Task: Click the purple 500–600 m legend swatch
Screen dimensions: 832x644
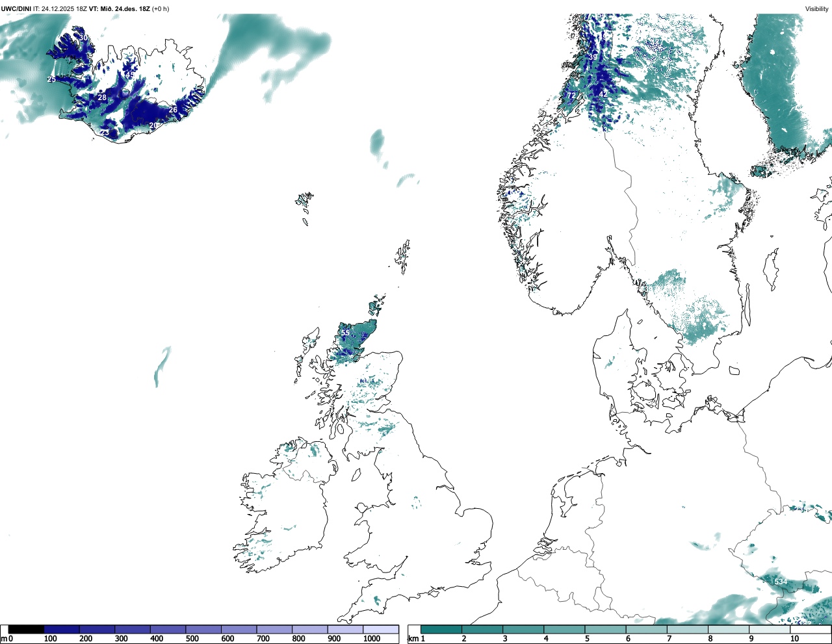Action: [203, 629]
